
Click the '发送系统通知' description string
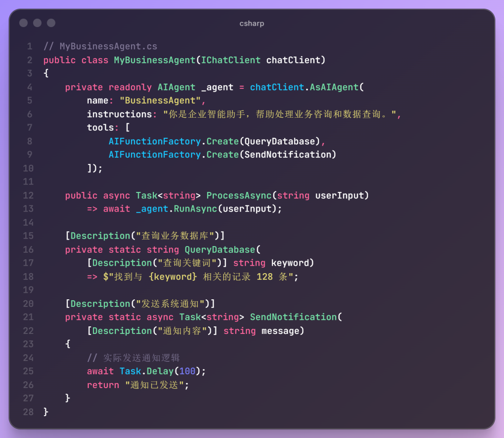(x=170, y=304)
